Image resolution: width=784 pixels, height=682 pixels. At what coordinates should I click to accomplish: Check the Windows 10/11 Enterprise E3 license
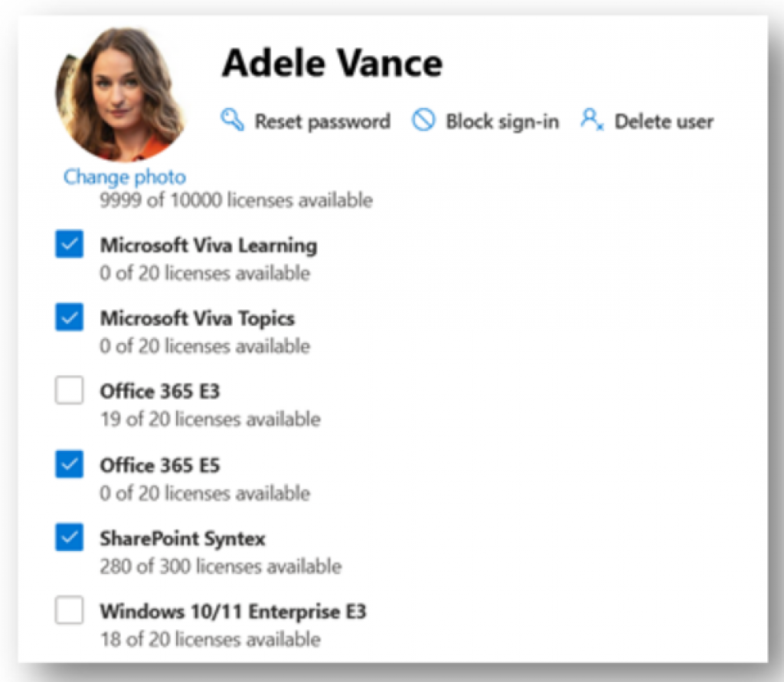(70, 610)
